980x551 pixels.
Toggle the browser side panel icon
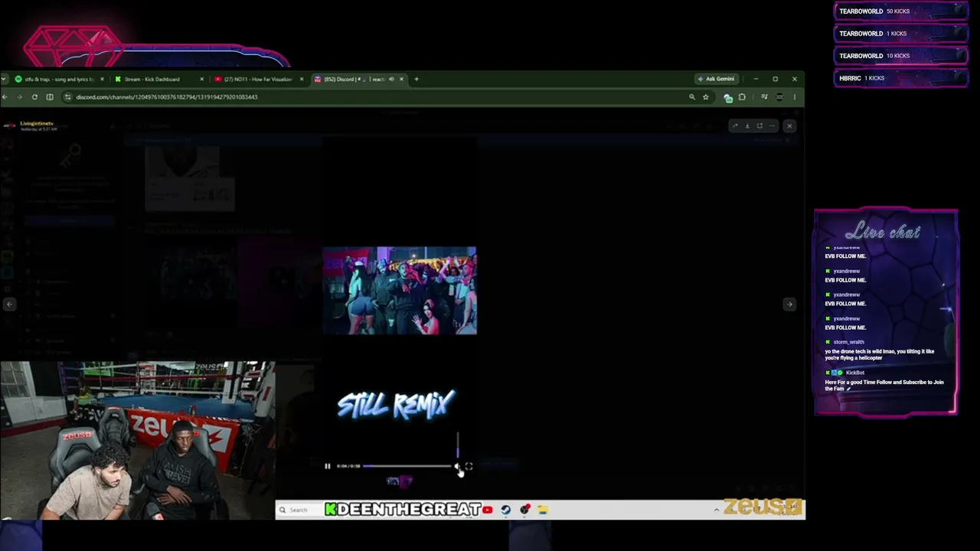50,97
